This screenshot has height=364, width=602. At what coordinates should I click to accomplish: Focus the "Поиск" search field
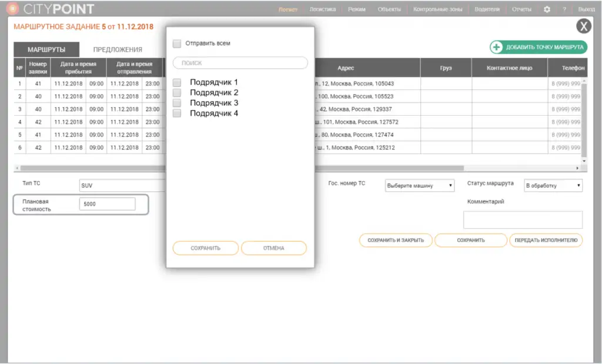point(240,63)
